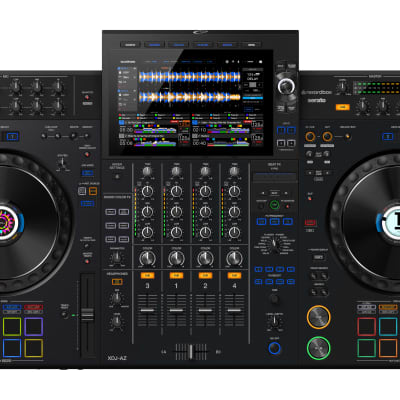Tap the cyan performance pad on right deck
Image resolution: width=400 pixels, height=400 pixels.
[388, 326]
